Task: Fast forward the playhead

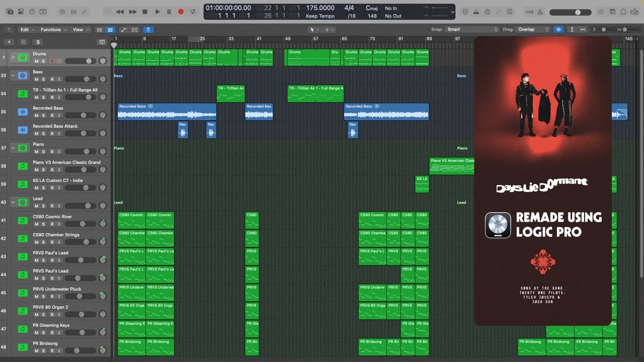Action: point(133,12)
